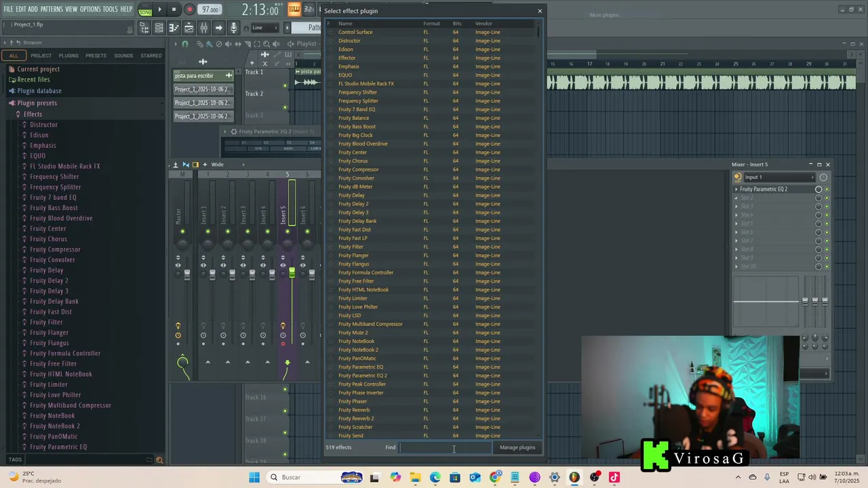The image size is (868, 488).
Task: Click the microphone recording icon in toolbar
Action: 233,28
